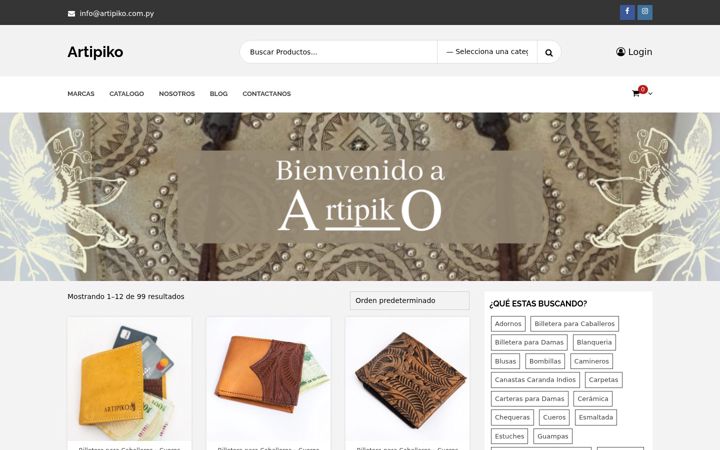
Task: Select the Carpetas tag
Action: point(603,380)
